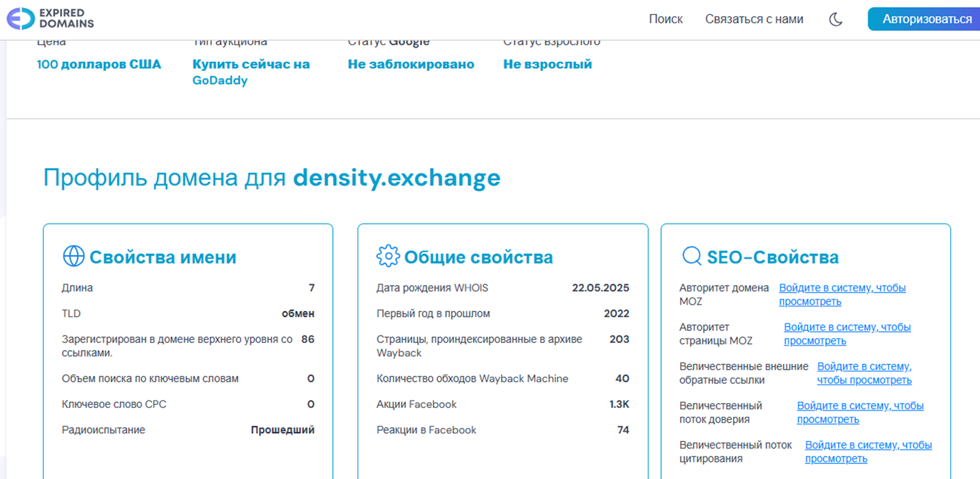Click the EXPIRED DOMAINS brand text
The width and height of the screenshot is (980, 479).
click(66, 18)
